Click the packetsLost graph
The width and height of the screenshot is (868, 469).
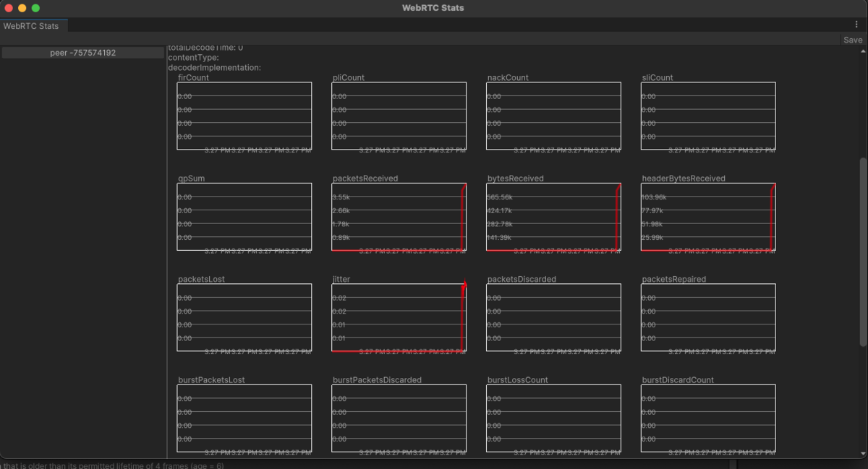pos(244,317)
